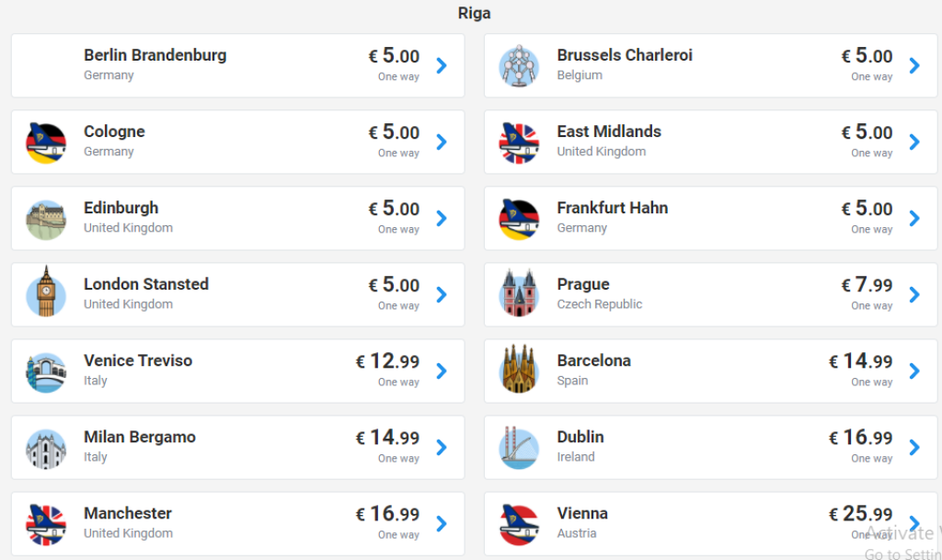This screenshot has width=942, height=560.
Task: Click the London Stansted Big Ben icon
Action: pos(46,294)
